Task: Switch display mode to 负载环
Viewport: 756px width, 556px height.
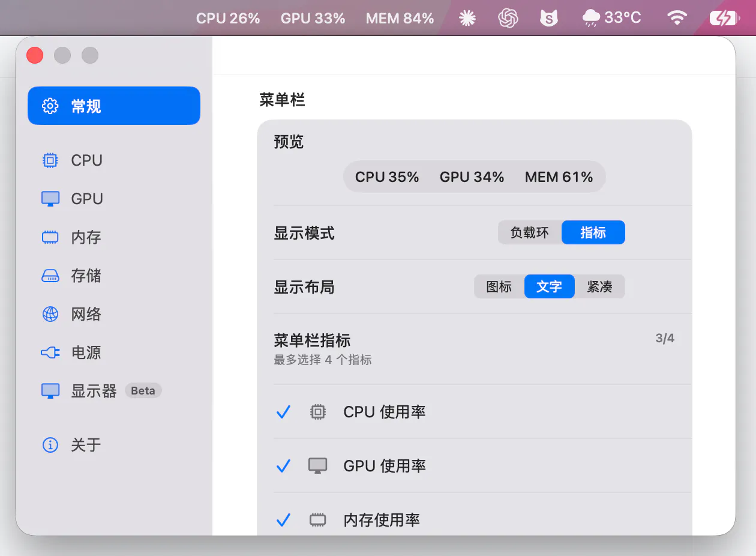Action: coord(530,232)
